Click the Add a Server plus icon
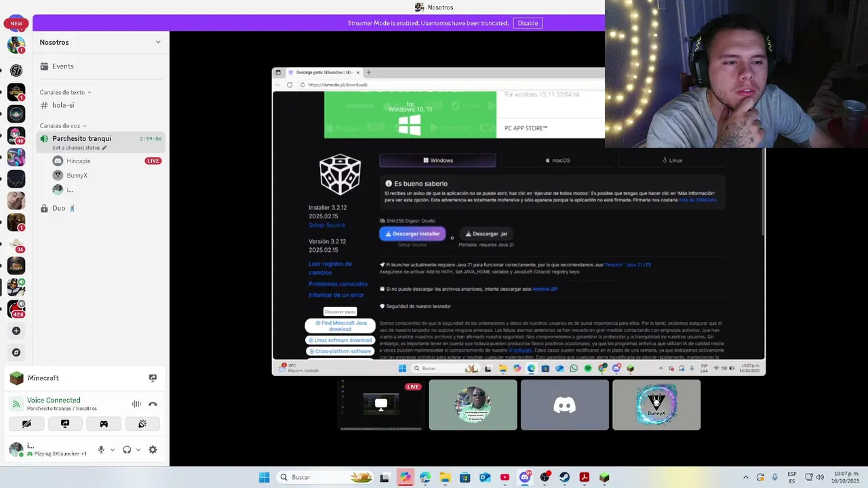This screenshot has height=488, width=868. (x=16, y=331)
